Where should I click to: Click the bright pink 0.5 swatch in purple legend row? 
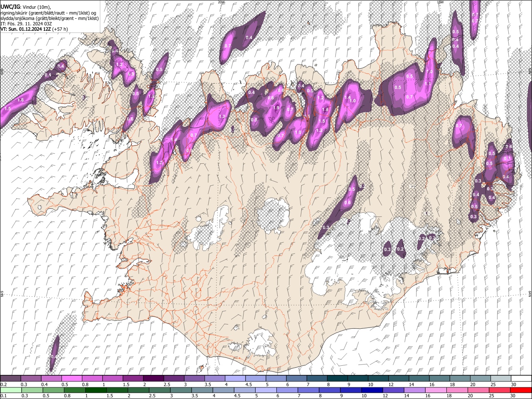pyautogui.click(x=71, y=379)
